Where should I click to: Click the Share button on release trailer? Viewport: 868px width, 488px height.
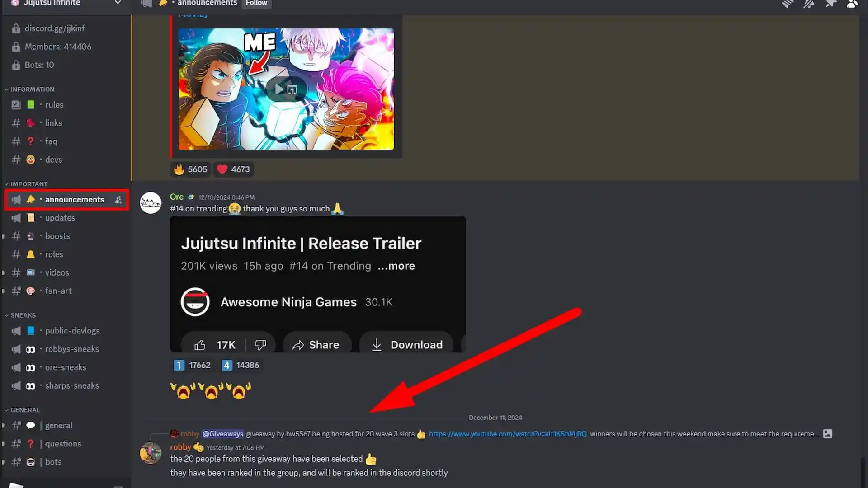pyautogui.click(x=316, y=344)
